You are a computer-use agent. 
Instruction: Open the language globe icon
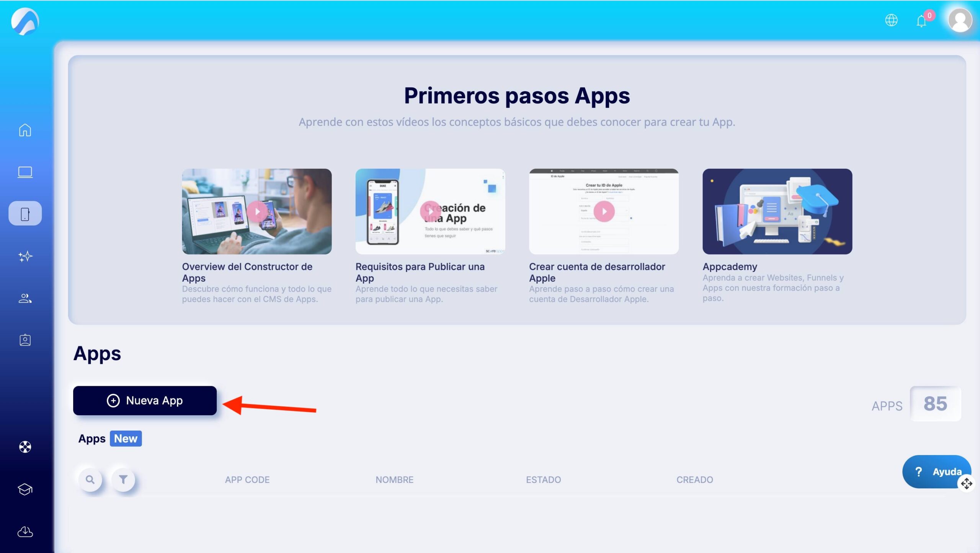point(891,20)
